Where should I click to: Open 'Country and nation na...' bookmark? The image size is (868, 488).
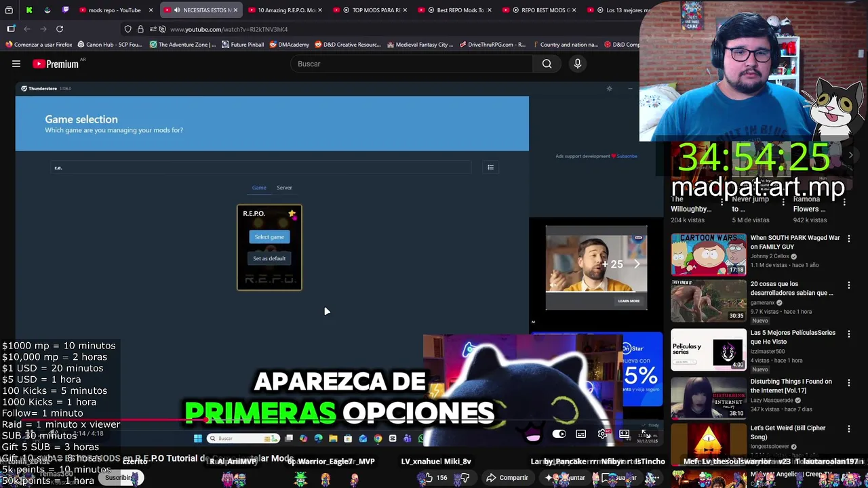tap(565, 45)
